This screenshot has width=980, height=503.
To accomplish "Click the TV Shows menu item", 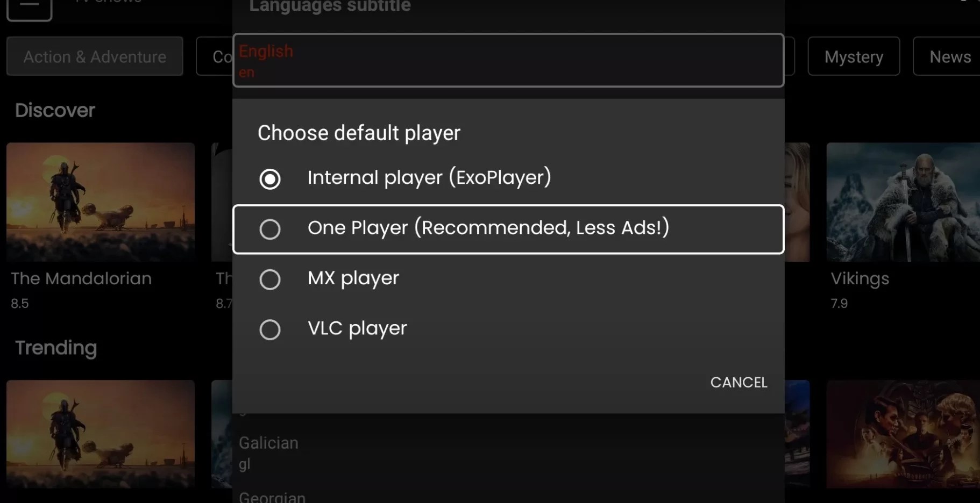I will [108, 3].
